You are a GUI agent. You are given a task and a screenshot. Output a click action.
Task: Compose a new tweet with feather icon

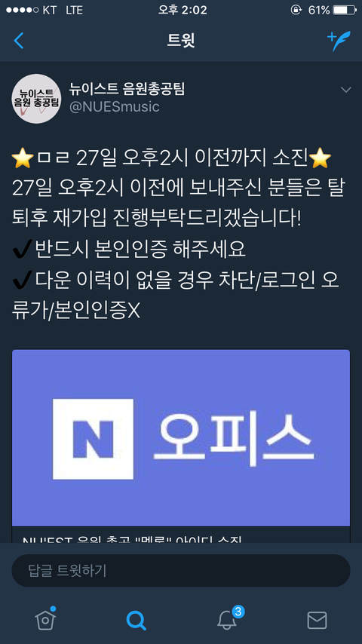339,41
